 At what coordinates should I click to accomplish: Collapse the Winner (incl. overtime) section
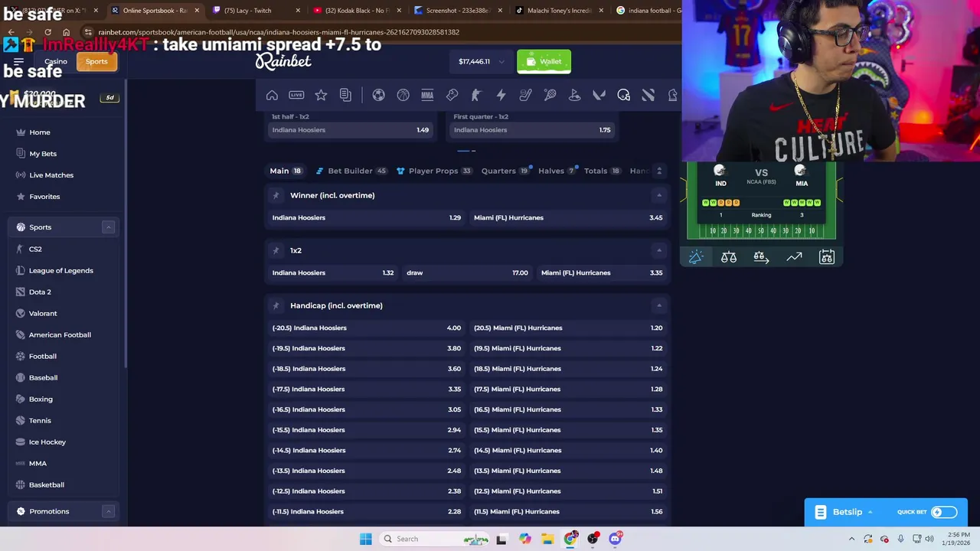point(659,195)
